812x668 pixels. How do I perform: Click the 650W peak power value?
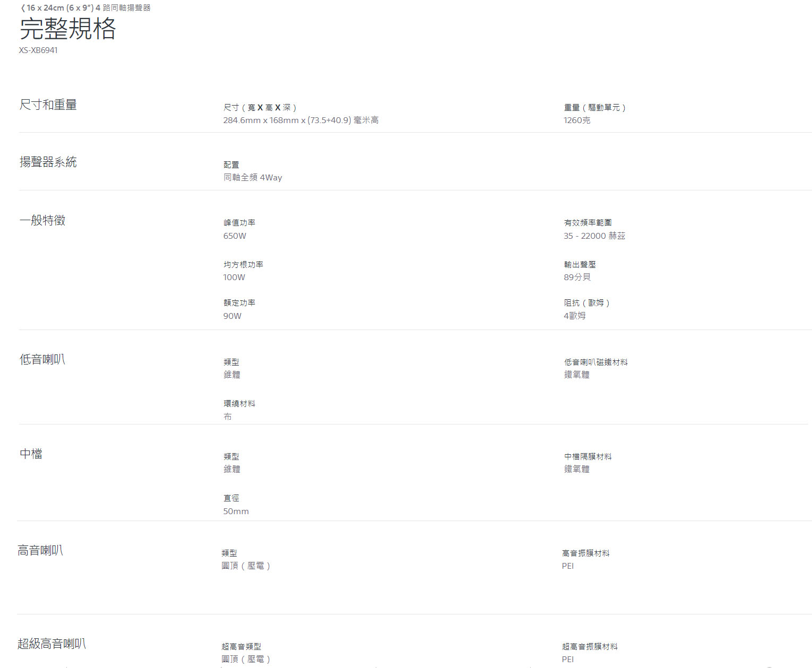pyautogui.click(x=235, y=236)
